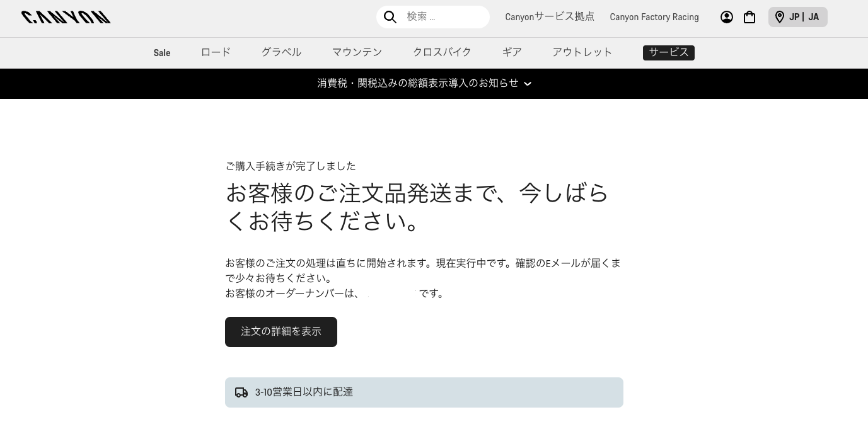Viewport: 868px width, 429px height.
Task: Click the location pin icon
Action: click(x=780, y=17)
